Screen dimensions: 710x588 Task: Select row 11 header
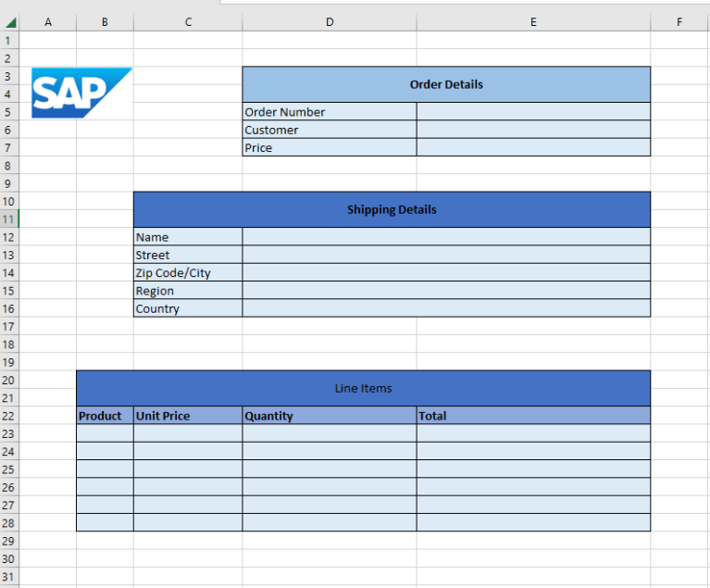click(9, 219)
